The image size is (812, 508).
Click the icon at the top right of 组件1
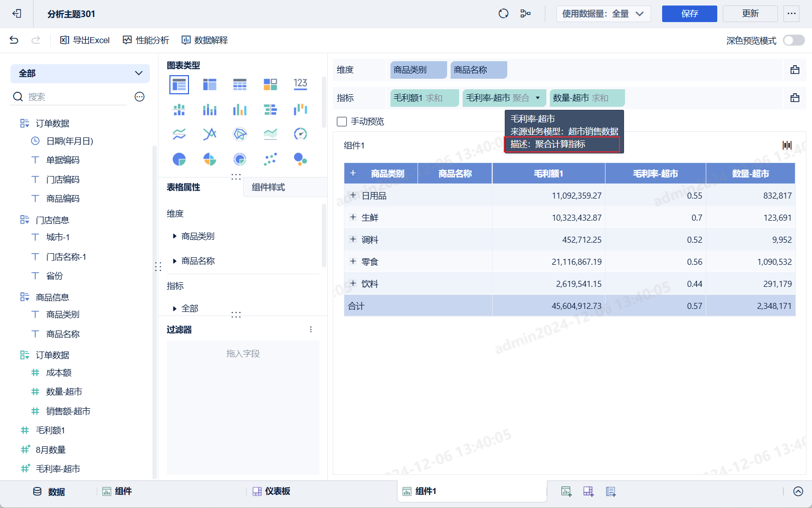point(787,145)
